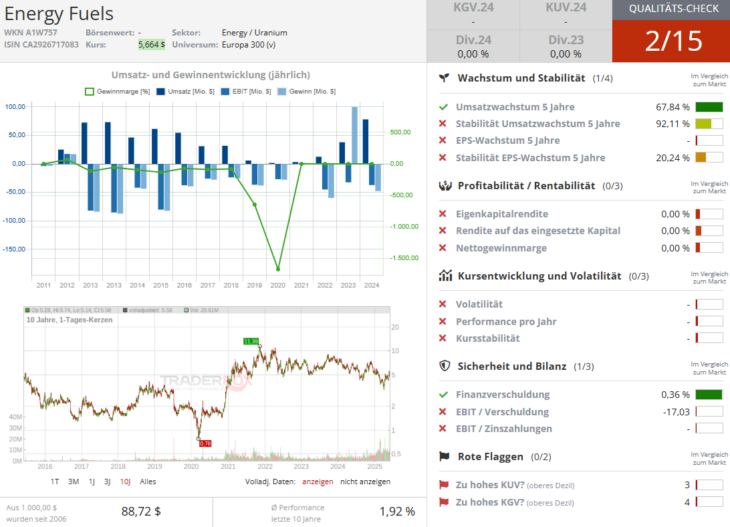Click the Kursentwicklung und Volatilität chart icon

[445, 276]
